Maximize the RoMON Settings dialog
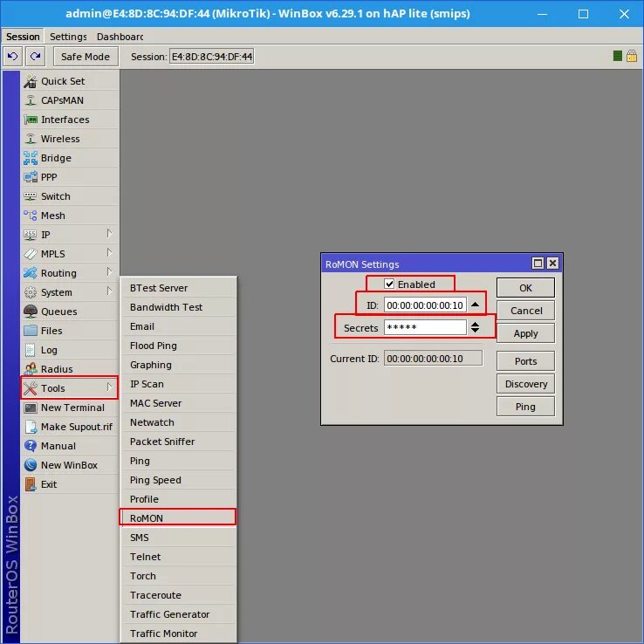This screenshot has width=644, height=644. point(538,263)
